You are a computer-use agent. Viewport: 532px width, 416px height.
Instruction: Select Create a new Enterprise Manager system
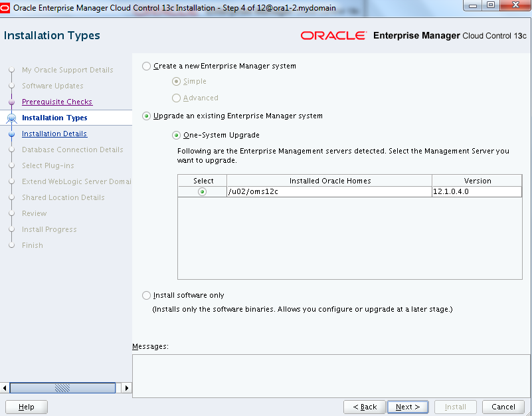point(147,66)
